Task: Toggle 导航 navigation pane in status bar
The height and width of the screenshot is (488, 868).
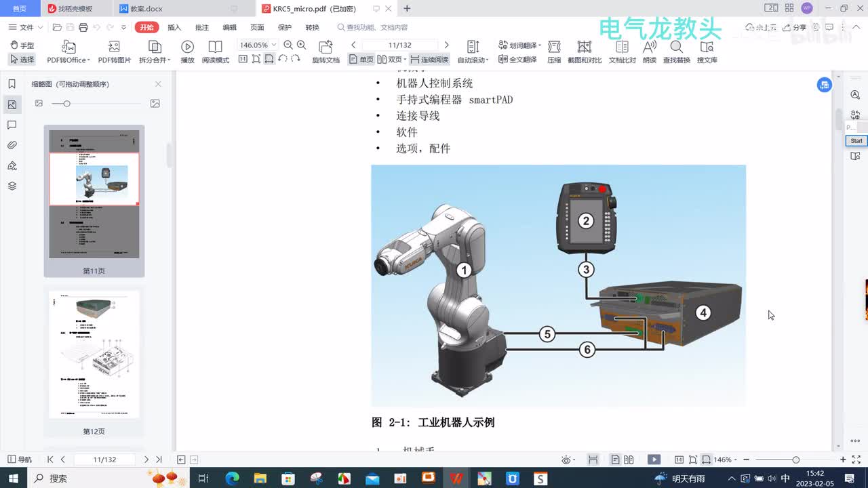Action: tap(20, 460)
